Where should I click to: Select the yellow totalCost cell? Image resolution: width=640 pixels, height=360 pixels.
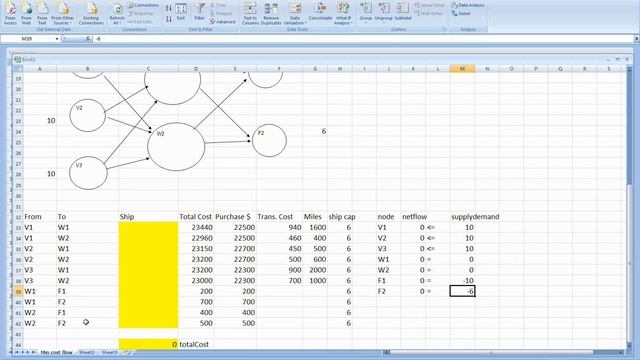148,344
